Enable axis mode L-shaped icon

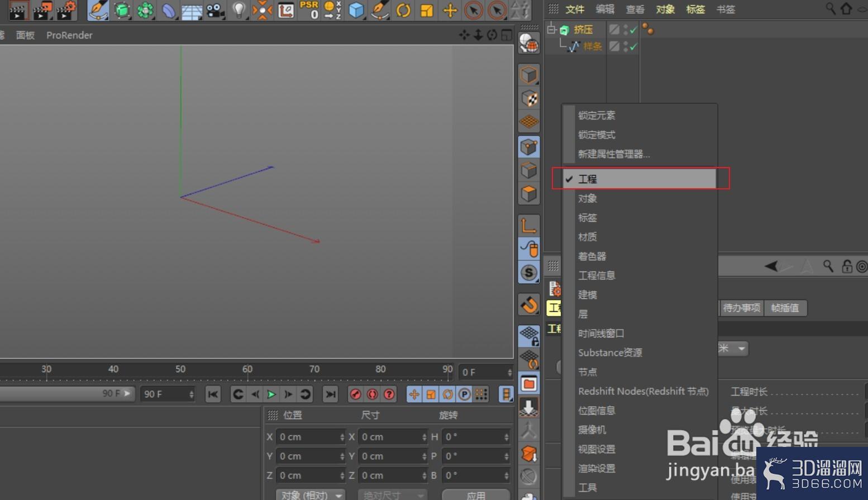click(x=529, y=225)
